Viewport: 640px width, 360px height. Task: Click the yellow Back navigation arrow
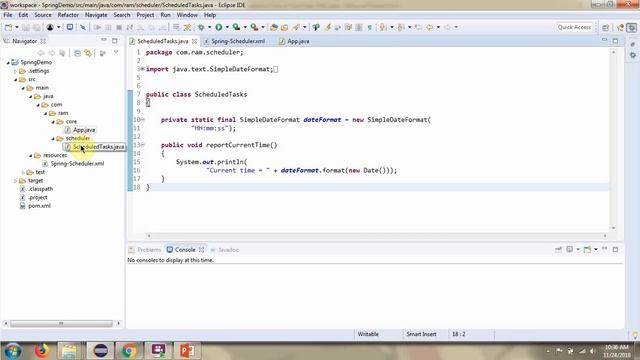tap(429, 27)
